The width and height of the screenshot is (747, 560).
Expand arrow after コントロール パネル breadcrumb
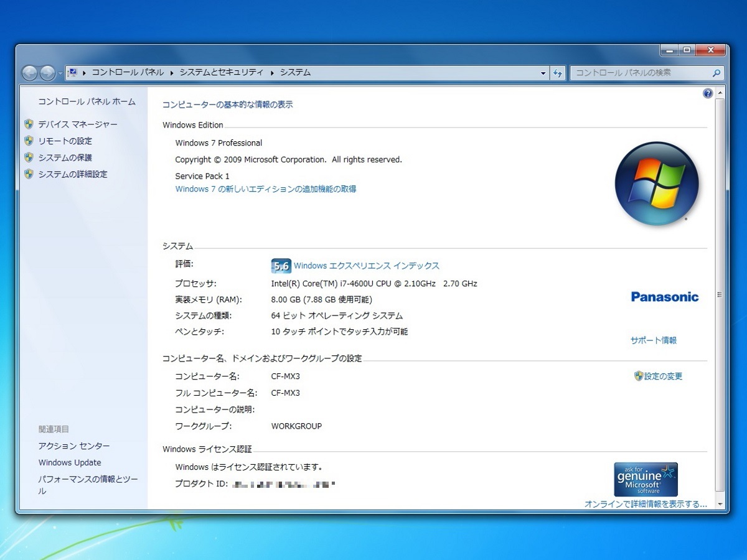pyautogui.click(x=172, y=72)
